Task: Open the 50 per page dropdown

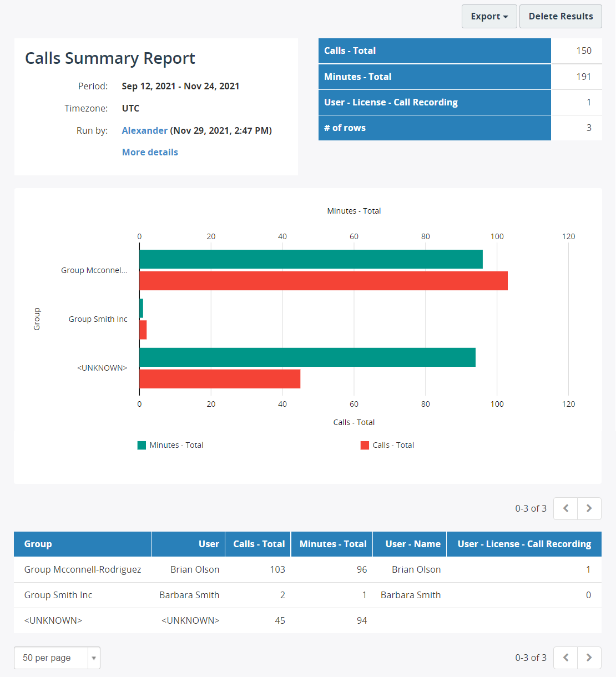Action: 57,658
